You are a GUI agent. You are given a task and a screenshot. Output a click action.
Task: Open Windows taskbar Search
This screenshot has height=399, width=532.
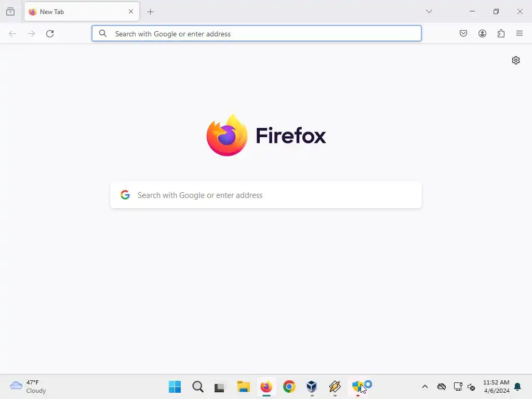coord(198,387)
